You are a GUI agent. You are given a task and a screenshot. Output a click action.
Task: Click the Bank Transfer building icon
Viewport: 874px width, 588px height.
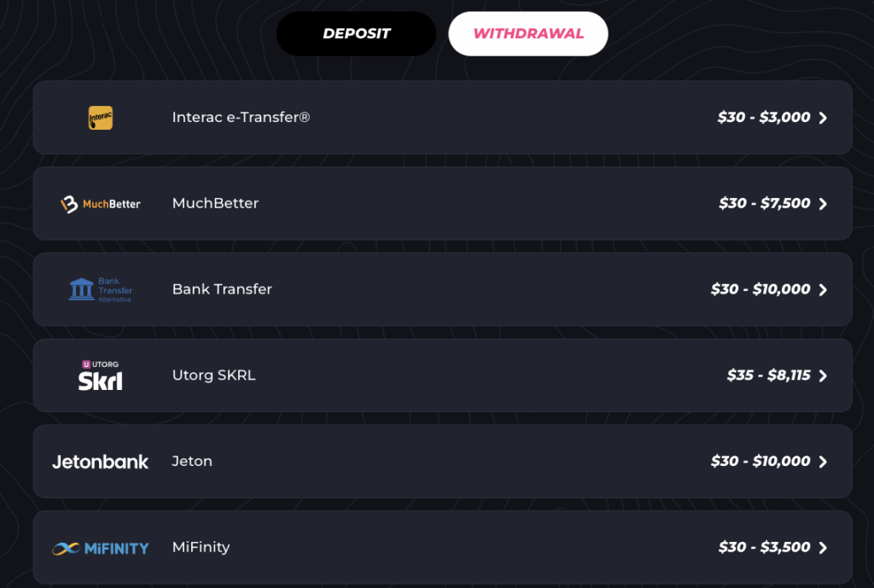tap(83, 288)
